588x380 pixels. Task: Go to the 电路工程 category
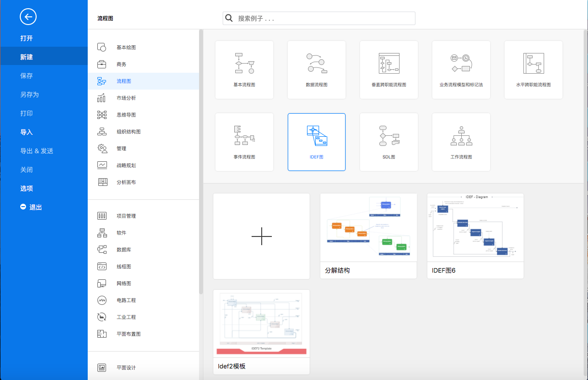click(126, 300)
